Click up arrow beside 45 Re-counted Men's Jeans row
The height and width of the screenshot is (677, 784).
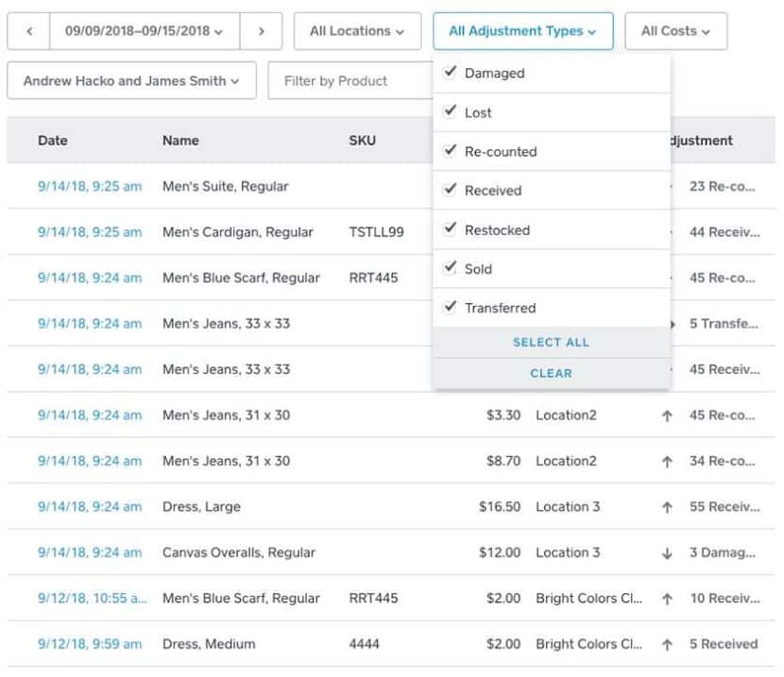point(669,415)
